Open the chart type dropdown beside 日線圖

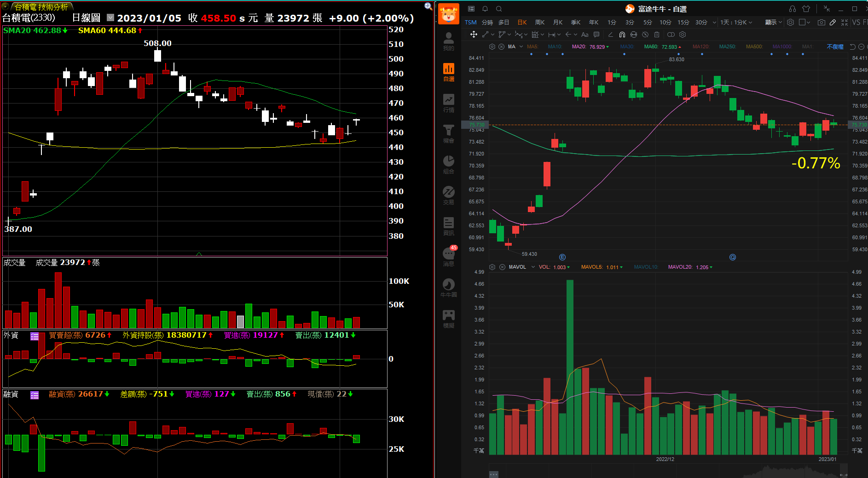pos(110,17)
